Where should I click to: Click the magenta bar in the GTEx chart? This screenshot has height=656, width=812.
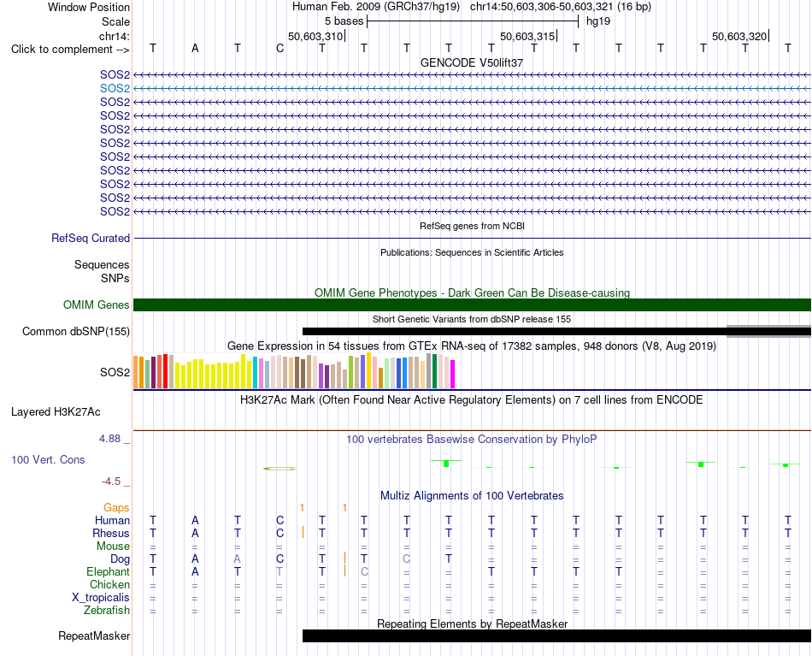point(453,374)
